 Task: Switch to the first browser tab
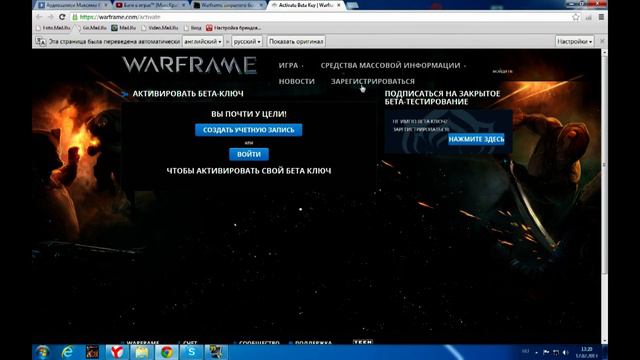[73, 5]
